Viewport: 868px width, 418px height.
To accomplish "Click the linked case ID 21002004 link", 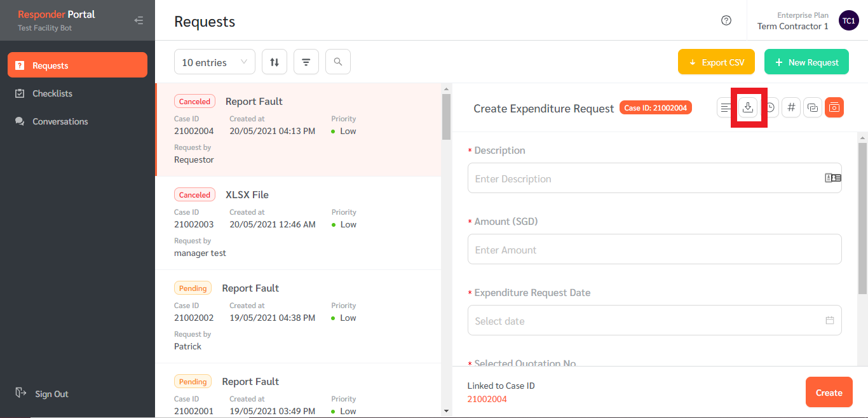I will point(487,399).
